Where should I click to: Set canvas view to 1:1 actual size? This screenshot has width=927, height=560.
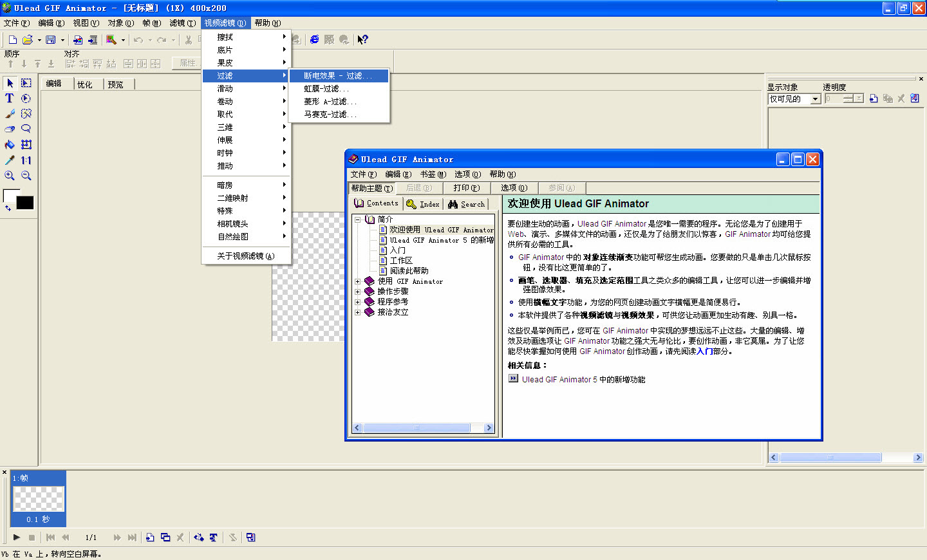click(x=26, y=160)
